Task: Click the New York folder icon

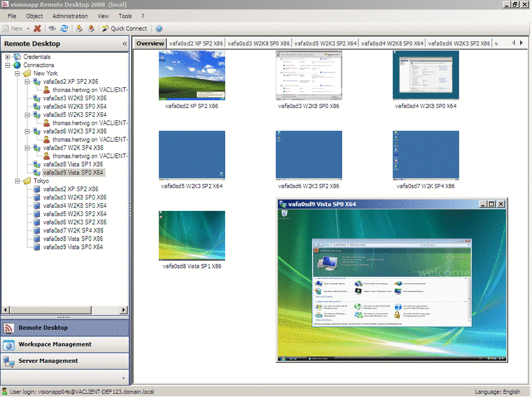Action: [27, 73]
